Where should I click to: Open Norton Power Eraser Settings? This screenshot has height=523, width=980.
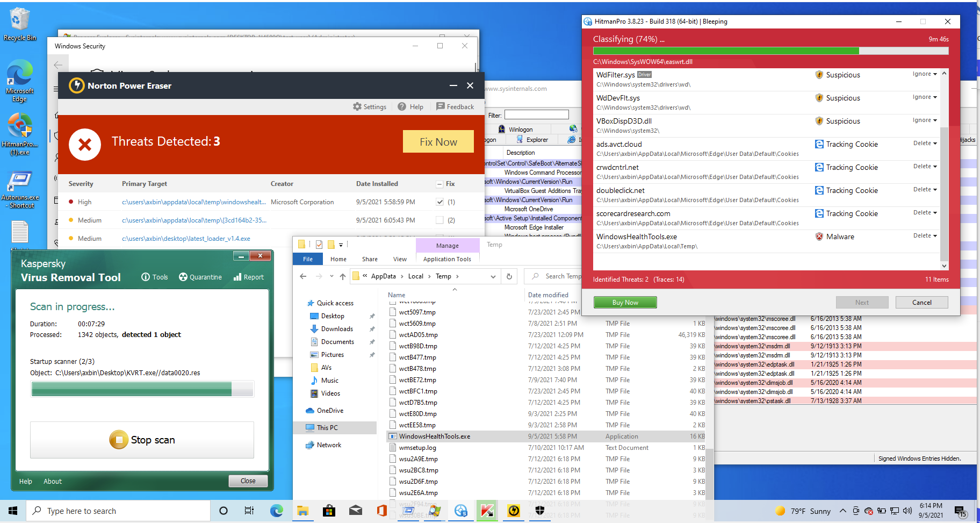(x=370, y=106)
